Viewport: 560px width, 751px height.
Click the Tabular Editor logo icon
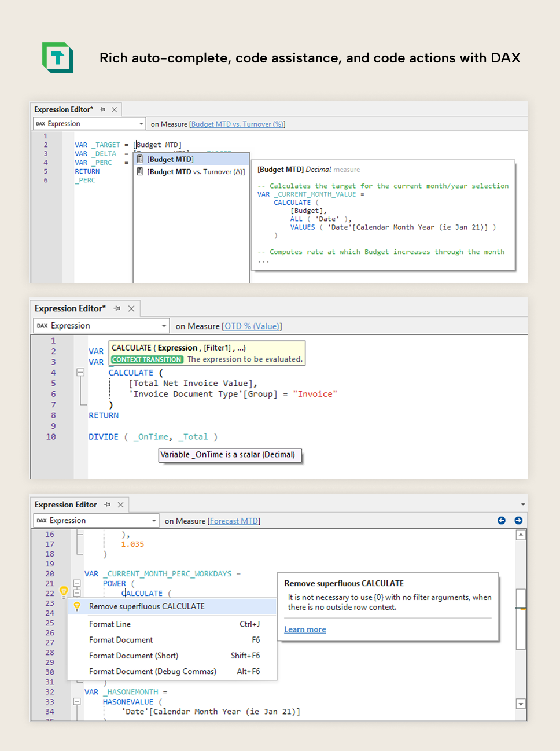[x=57, y=58]
